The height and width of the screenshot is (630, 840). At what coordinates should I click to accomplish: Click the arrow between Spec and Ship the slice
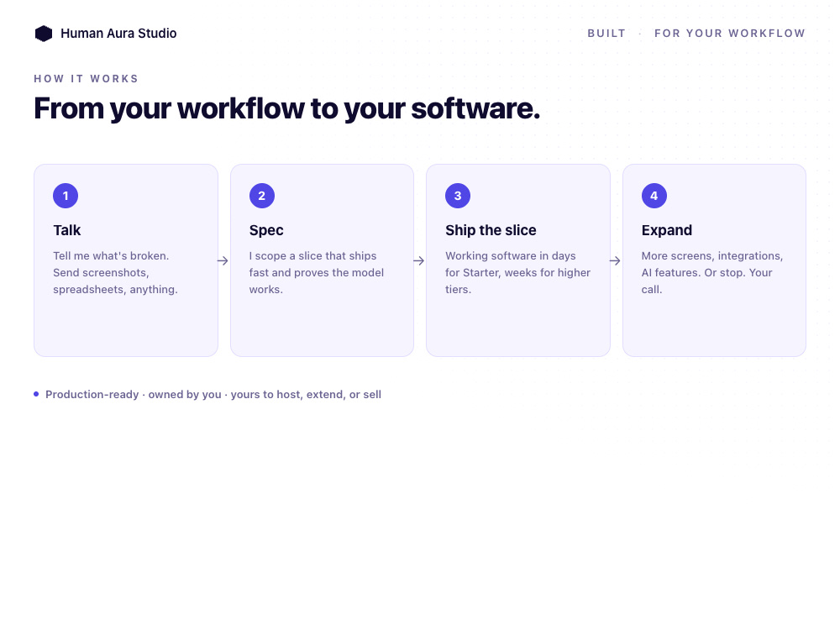click(419, 261)
